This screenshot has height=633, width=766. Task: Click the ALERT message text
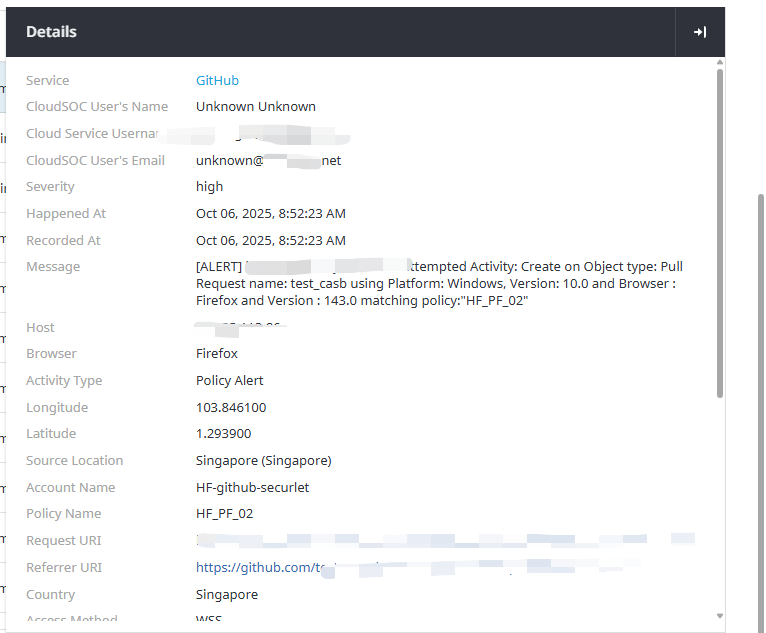(440, 284)
